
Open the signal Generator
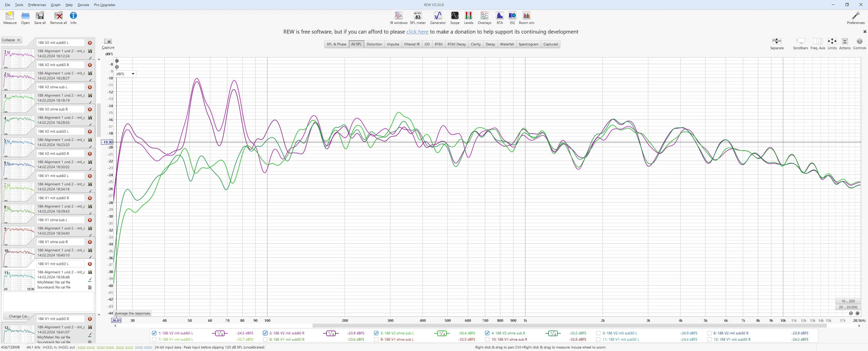coord(438,18)
